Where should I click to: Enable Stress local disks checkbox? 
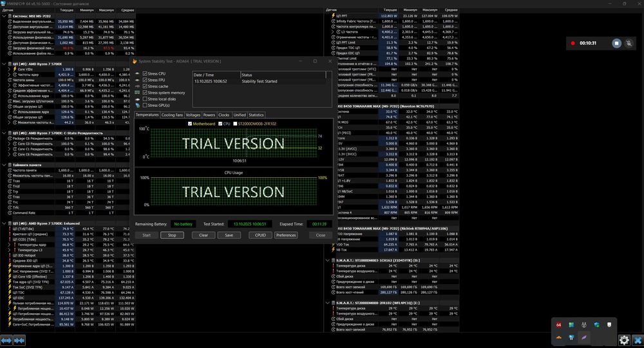click(x=145, y=99)
